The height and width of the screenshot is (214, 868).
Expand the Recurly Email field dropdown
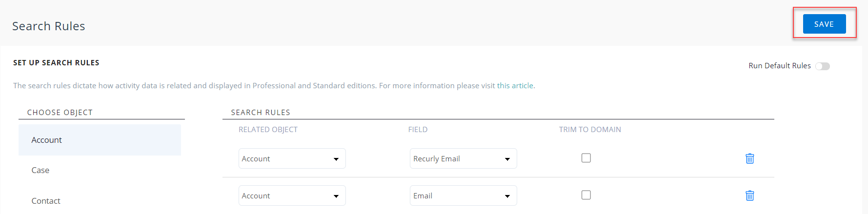click(463, 158)
